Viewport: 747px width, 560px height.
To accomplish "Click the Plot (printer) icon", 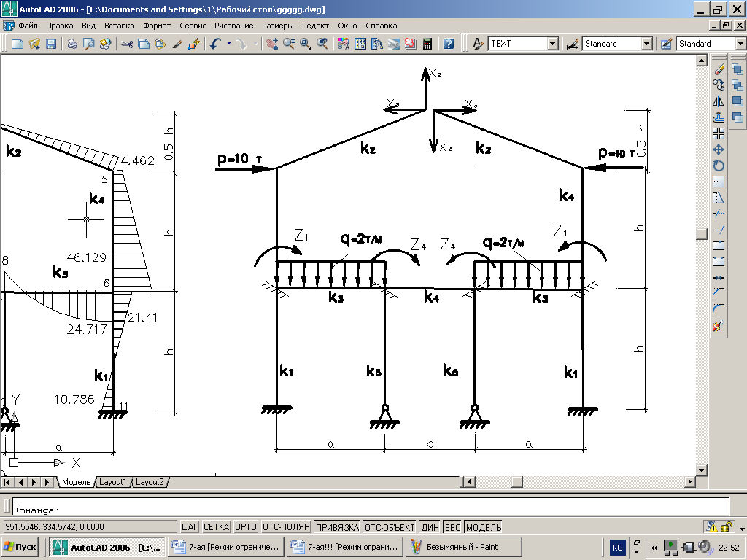I will (72, 44).
